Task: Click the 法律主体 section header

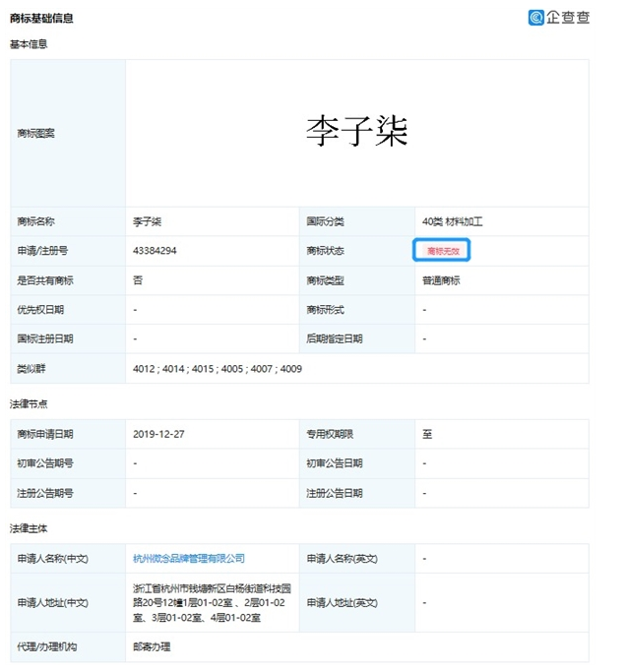Action: [x=29, y=528]
